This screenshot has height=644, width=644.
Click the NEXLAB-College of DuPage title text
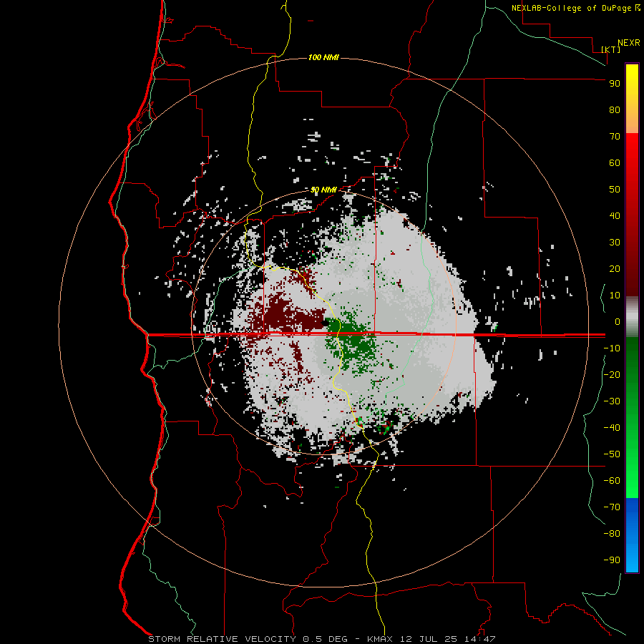(x=572, y=8)
